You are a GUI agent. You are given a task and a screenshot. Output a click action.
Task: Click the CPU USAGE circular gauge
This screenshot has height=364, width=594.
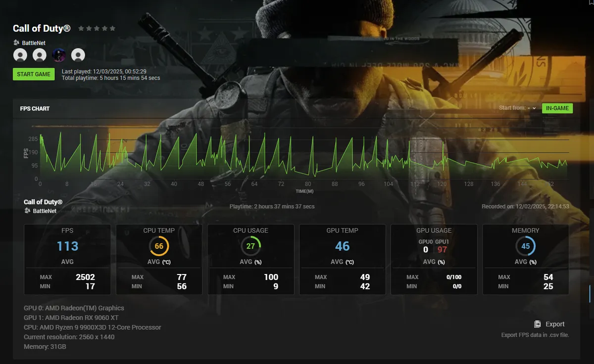coord(250,246)
